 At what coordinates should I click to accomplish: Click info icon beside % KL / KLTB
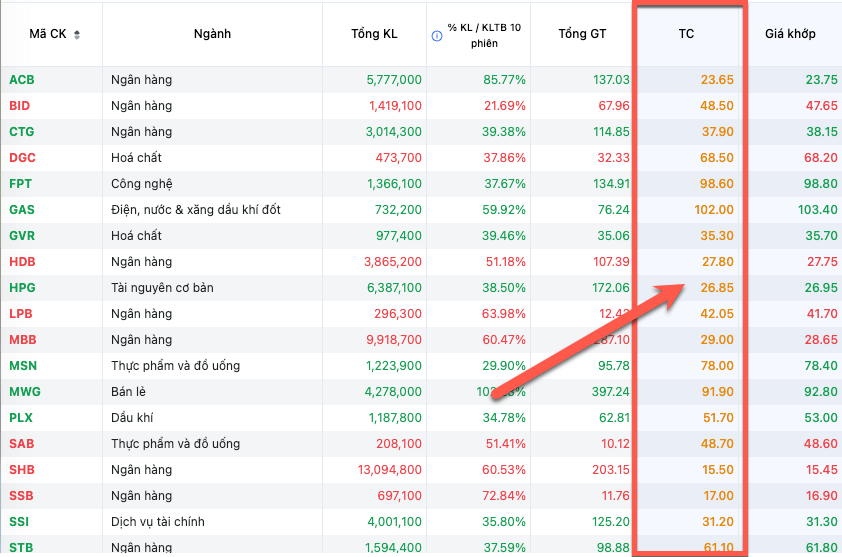click(x=437, y=36)
